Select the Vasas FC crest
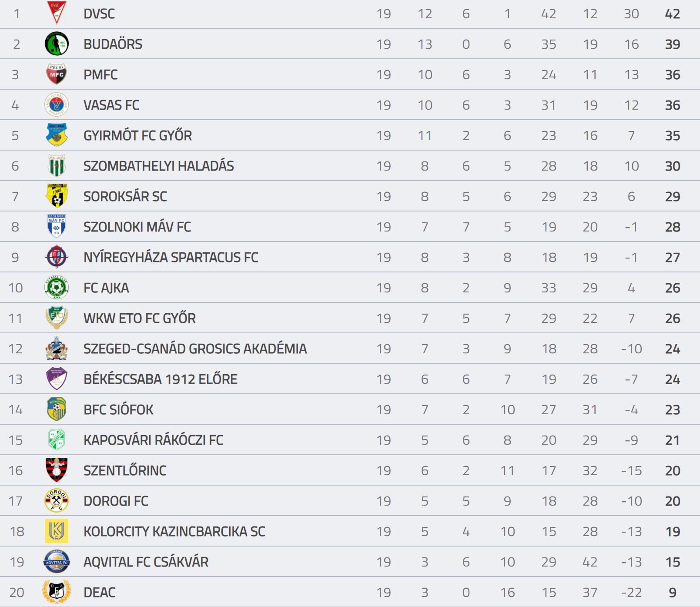Image resolution: width=700 pixels, height=607 pixels. [x=57, y=104]
